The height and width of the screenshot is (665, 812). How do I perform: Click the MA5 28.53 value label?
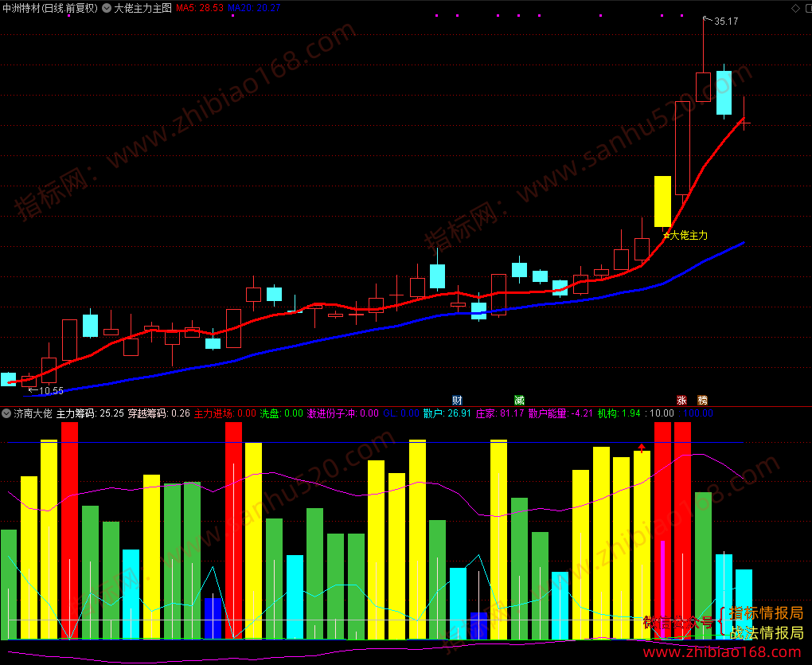(200, 8)
